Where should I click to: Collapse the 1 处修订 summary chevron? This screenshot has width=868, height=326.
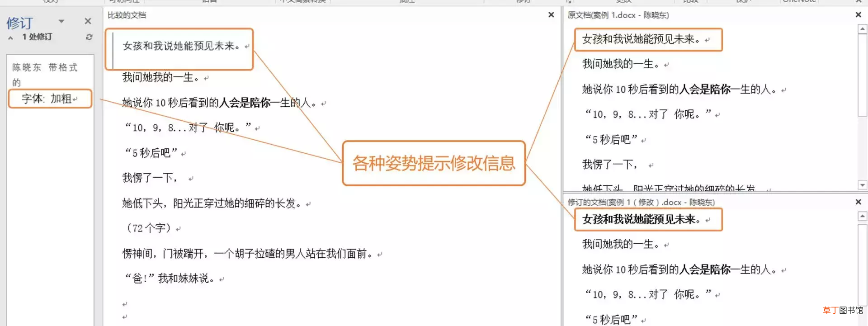[x=10, y=38]
